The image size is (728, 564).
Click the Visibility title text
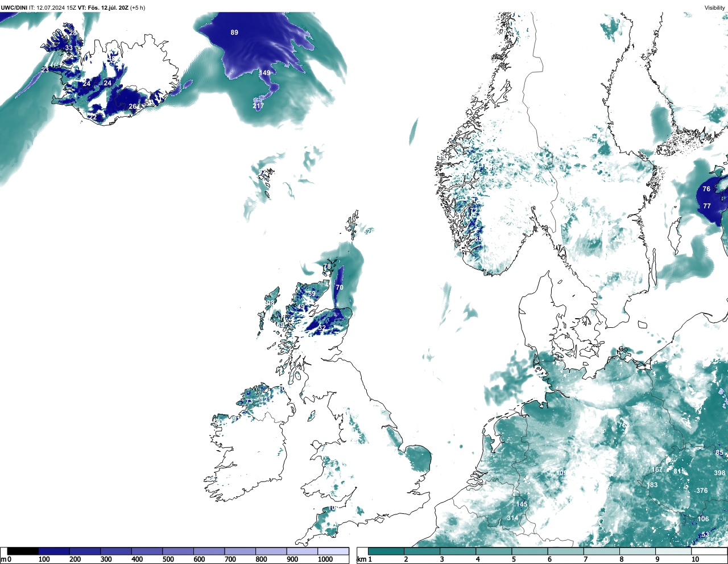(715, 7)
